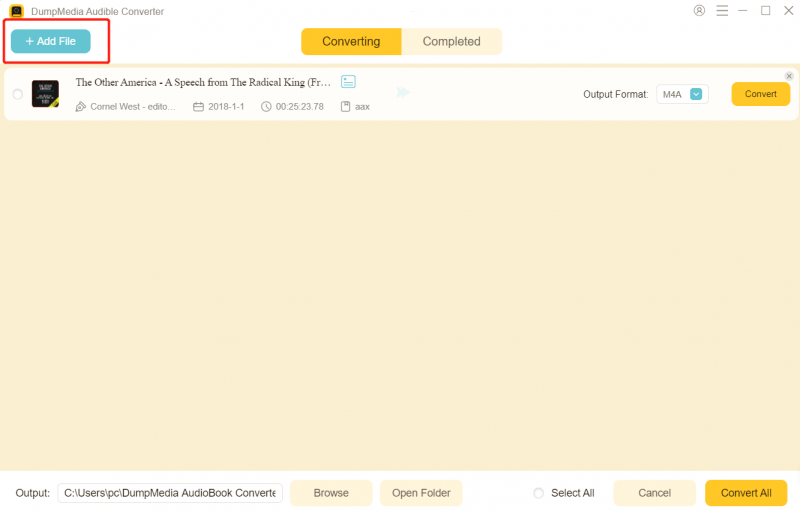
Task: Click the author pen icon beside Cornel West
Action: click(81, 107)
